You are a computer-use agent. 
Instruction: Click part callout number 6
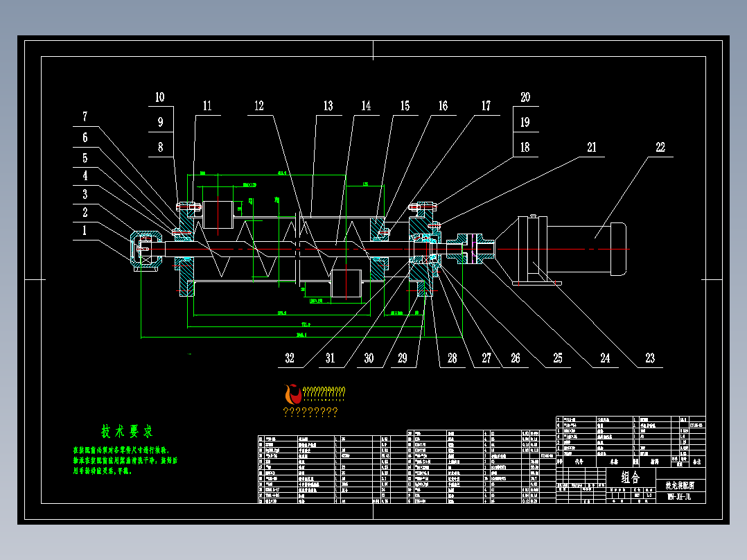click(85, 138)
